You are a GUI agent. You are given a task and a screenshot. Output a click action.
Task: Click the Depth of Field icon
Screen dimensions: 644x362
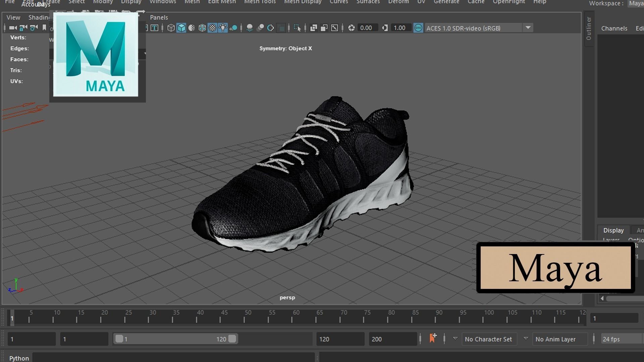pyautogui.click(x=281, y=28)
